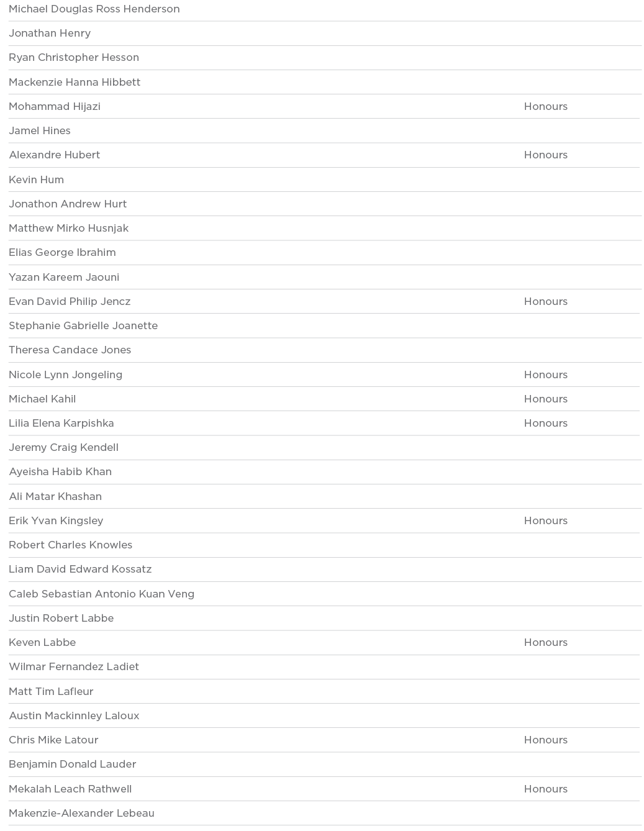Click Honours next to Lilia Elena Karpishka
Screen dimensions: 644x831
(545, 423)
